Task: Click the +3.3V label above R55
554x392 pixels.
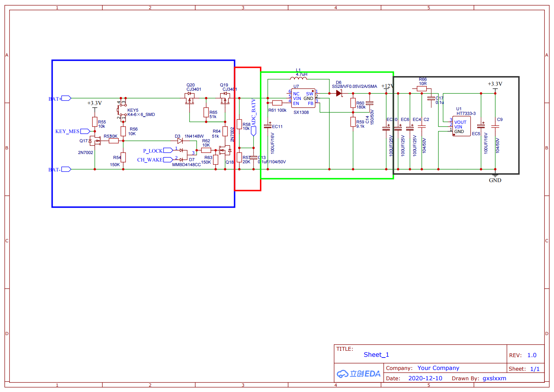Action: click(95, 103)
